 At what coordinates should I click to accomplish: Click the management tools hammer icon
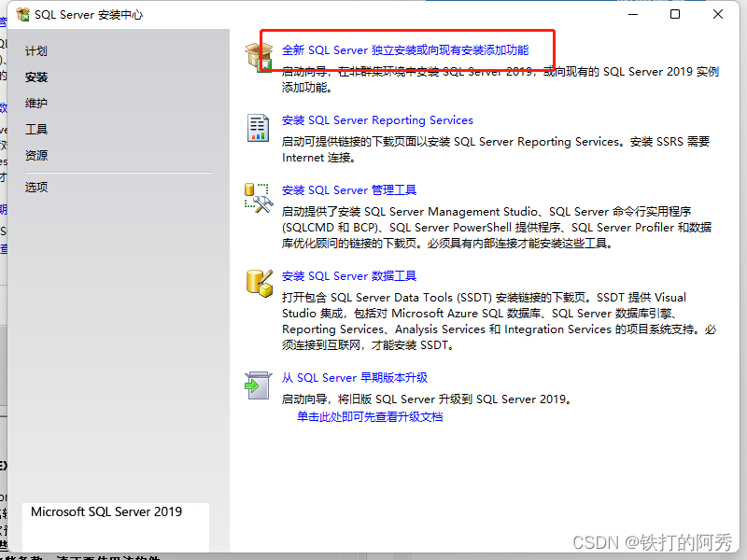tap(259, 198)
